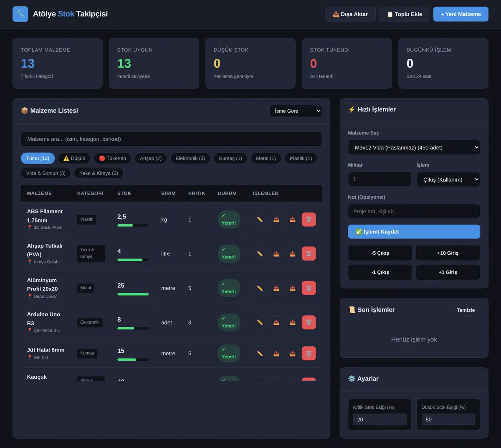Select the Tümü (13) filter chip
501x448 pixels.
tap(38, 158)
